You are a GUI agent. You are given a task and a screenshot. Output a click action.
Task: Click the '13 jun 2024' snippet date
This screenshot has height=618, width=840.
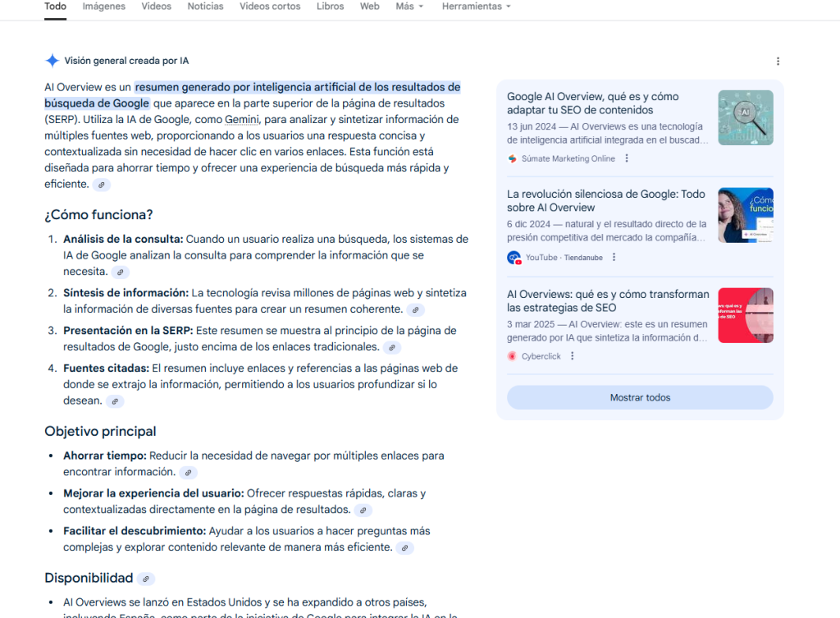coord(532,126)
